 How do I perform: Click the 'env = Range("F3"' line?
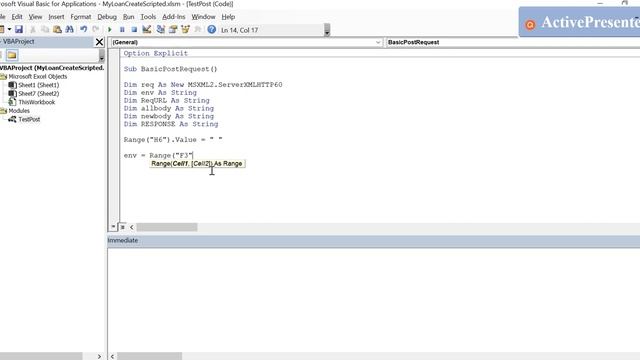click(x=158, y=156)
